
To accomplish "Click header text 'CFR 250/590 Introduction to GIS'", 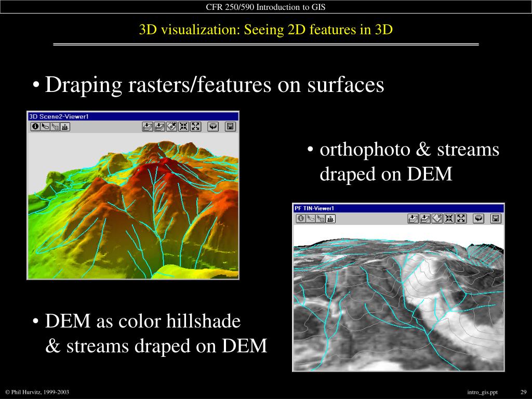I will pyautogui.click(x=265, y=7).
